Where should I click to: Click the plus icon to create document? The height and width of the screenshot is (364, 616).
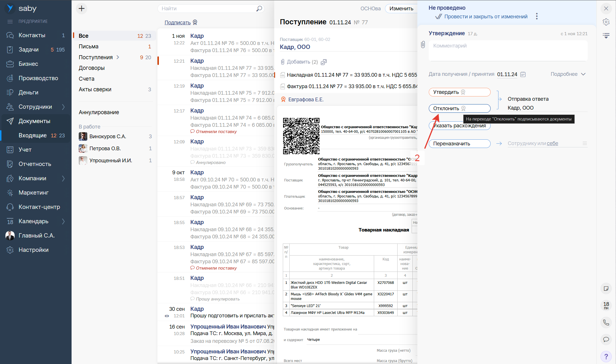click(x=82, y=9)
